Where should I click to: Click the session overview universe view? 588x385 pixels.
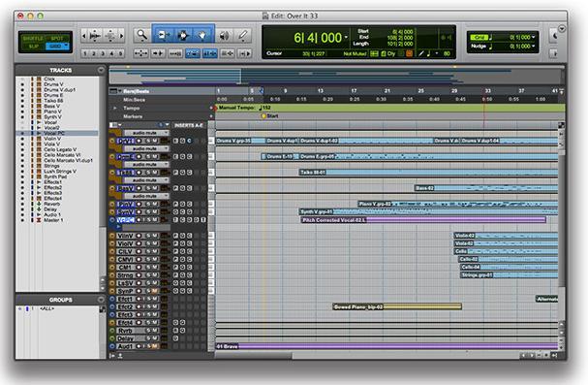336,76
